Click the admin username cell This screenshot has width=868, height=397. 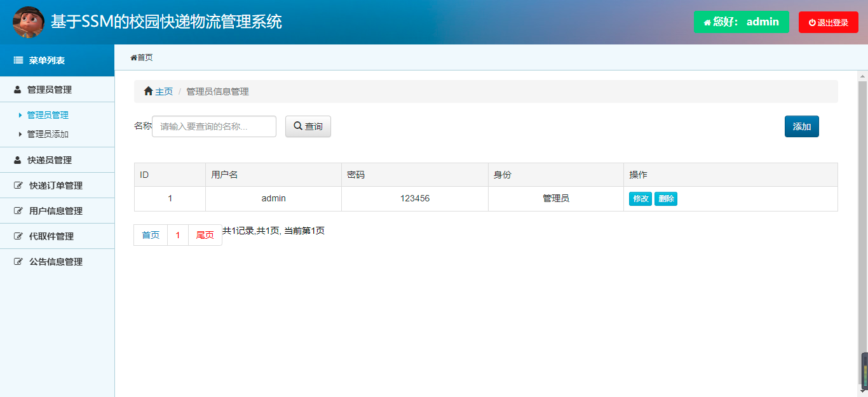(x=273, y=199)
